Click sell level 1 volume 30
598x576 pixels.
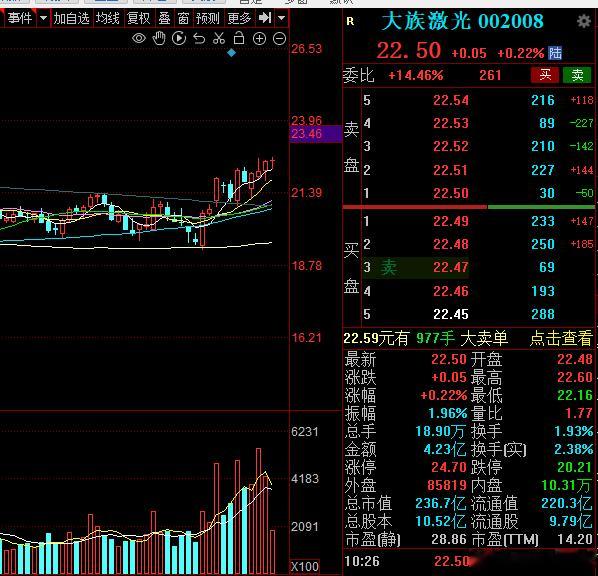547,193
